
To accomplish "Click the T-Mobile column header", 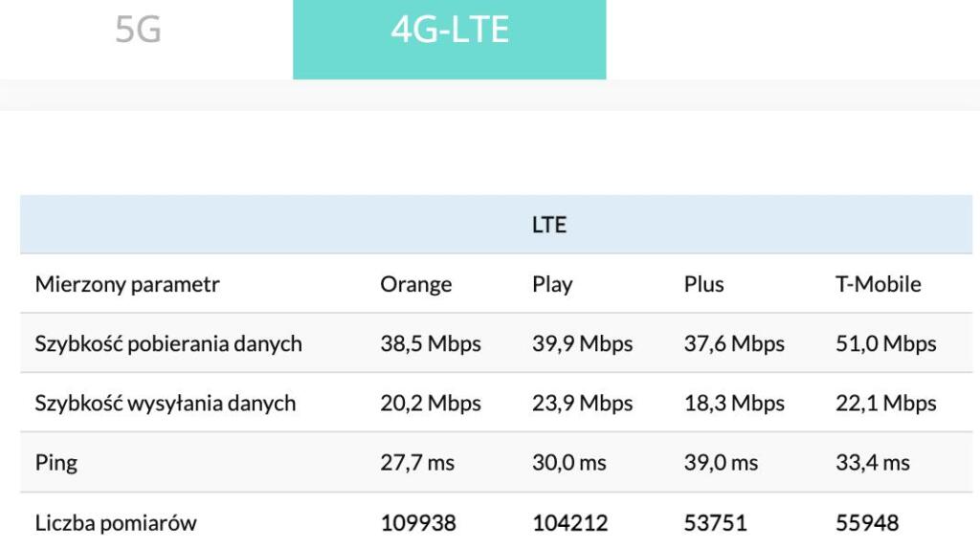I will (x=878, y=284).
